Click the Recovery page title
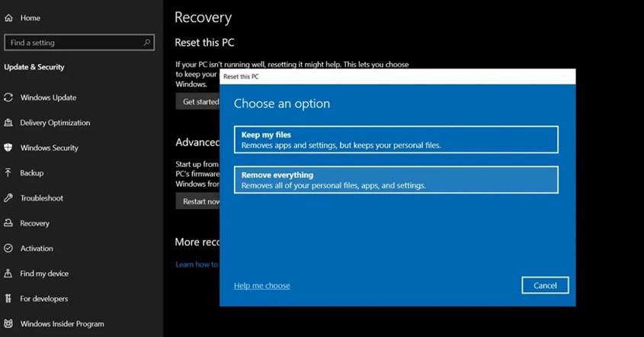Viewport: 644px width, 337px height. click(203, 18)
